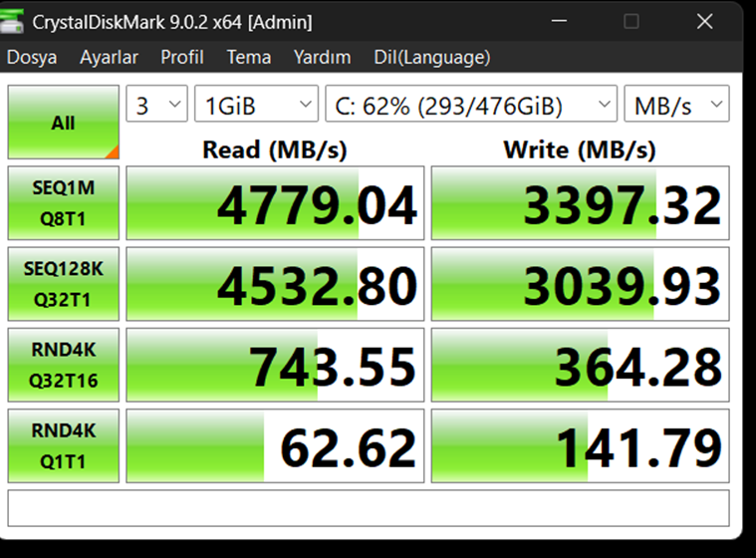Click the CrystalDiskMark app icon in title bar
This screenshot has width=756, height=558.
[x=12, y=22]
